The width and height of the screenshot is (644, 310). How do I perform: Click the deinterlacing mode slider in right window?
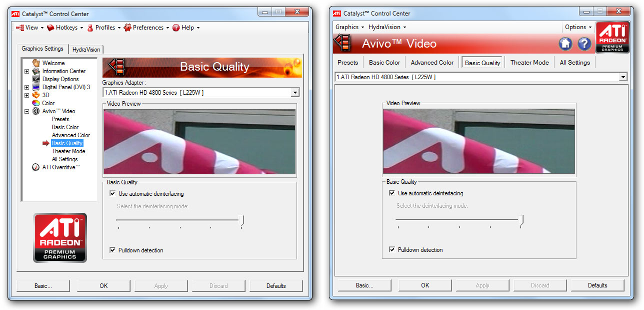tap(459, 220)
